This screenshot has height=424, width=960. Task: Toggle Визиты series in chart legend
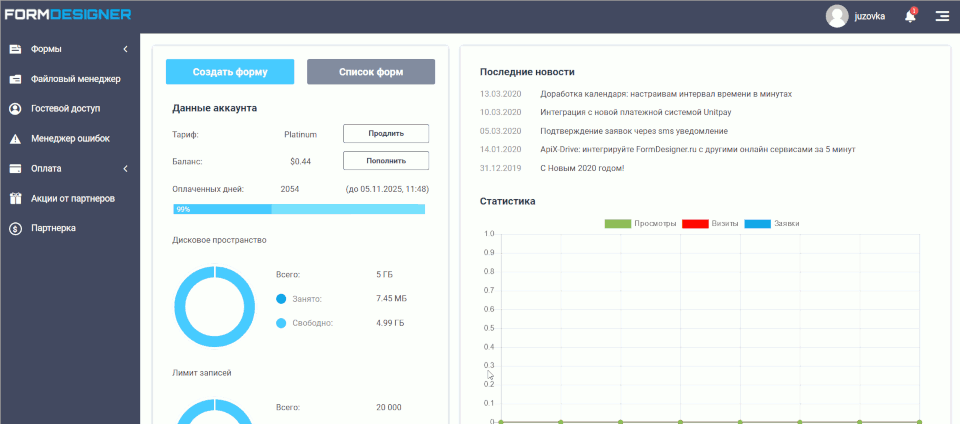pyautogui.click(x=710, y=223)
